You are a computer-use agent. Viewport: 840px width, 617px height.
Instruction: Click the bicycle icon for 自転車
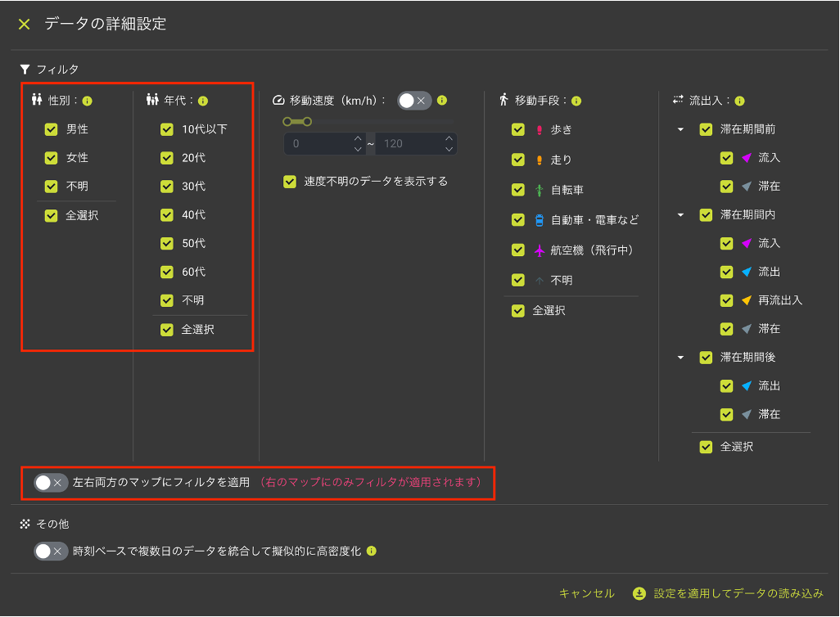click(539, 190)
